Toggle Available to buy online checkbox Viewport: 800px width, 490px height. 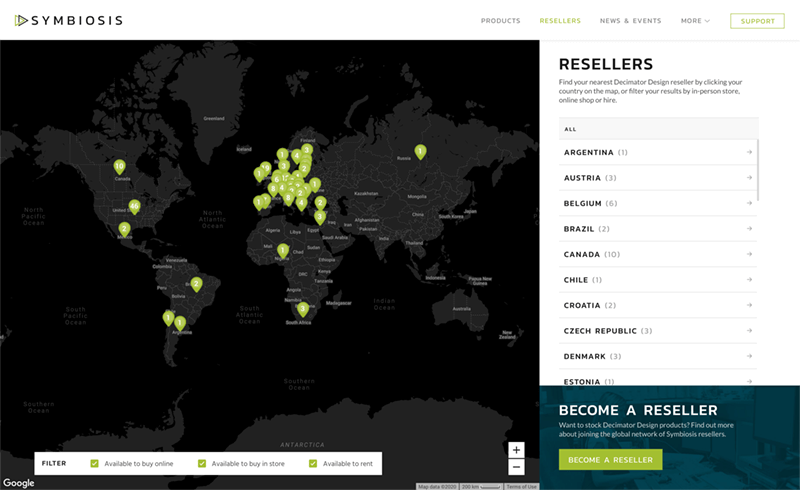(x=94, y=463)
